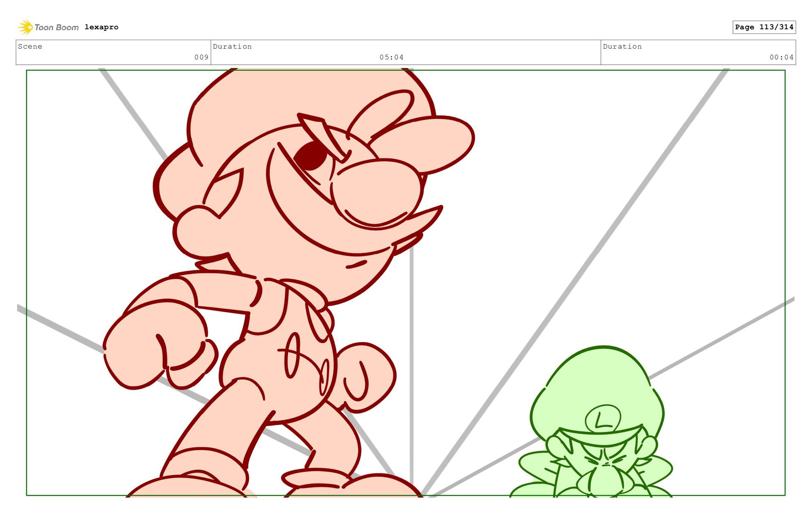Click the 'L' emblem on the green cap
Image resolution: width=812 pixels, height=524 pixels.
tap(603, 419)
